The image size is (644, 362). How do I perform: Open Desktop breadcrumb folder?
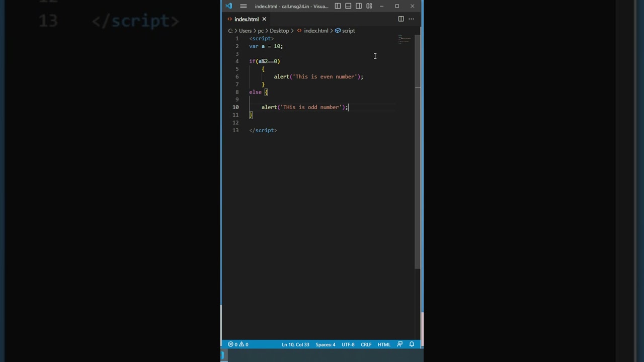279,31
